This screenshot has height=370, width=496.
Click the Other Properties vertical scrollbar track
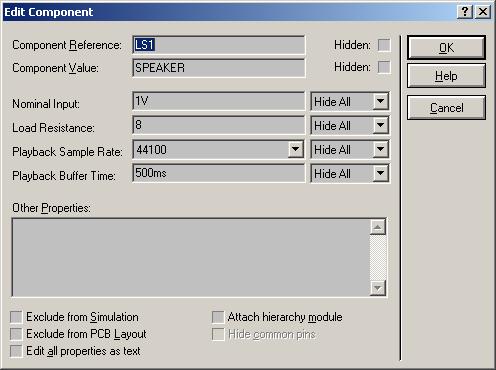coord(378,257)
